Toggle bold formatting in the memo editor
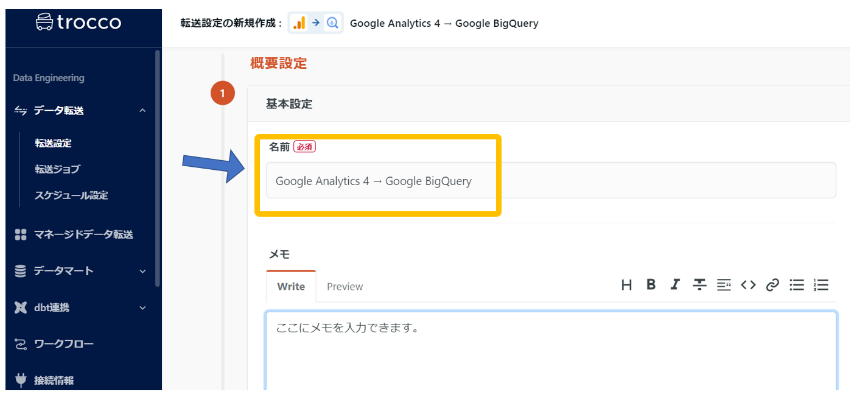The width and height of the screenshot is (868, 403). coord(651,284)
